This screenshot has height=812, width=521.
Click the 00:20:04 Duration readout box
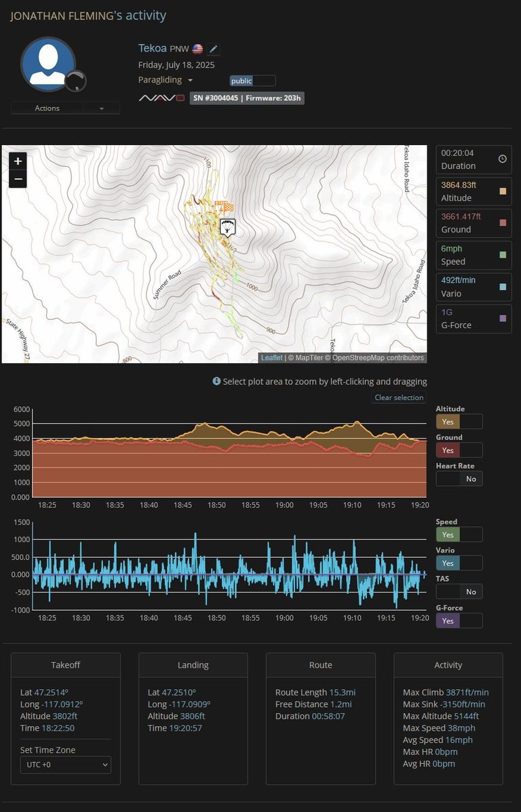[x=474, y=159]
